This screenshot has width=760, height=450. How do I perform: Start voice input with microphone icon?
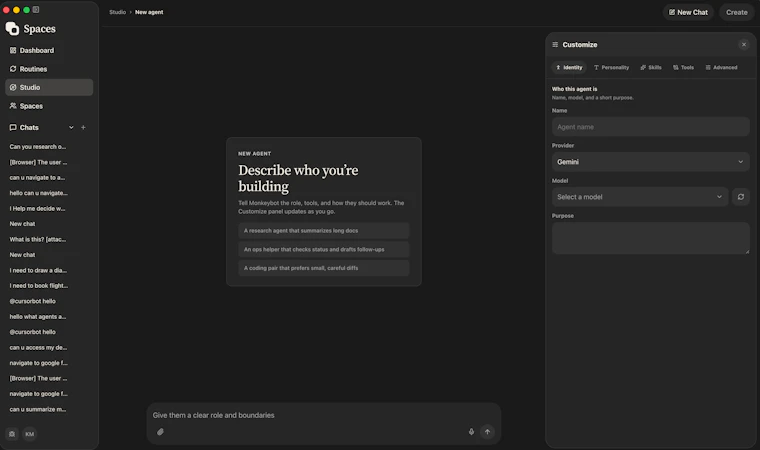pyautogui.click(x=471, y=432)
